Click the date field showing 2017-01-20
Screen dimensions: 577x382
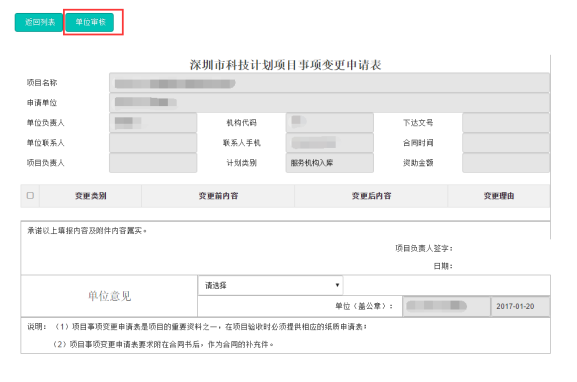(520, 307)
